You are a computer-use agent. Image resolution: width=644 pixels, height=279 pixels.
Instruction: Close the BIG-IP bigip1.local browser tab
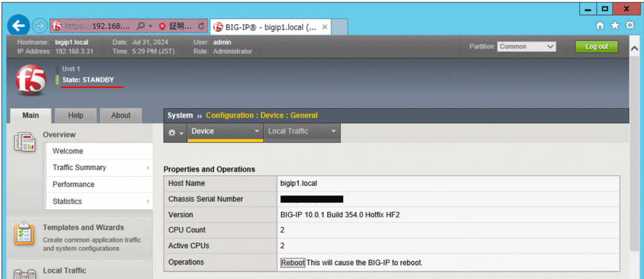tap(325, 27)
